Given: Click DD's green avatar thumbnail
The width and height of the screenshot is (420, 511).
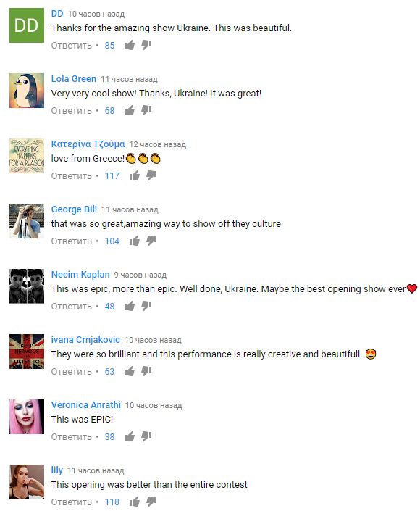Looking at the screenshot, I should pos(27,25).
